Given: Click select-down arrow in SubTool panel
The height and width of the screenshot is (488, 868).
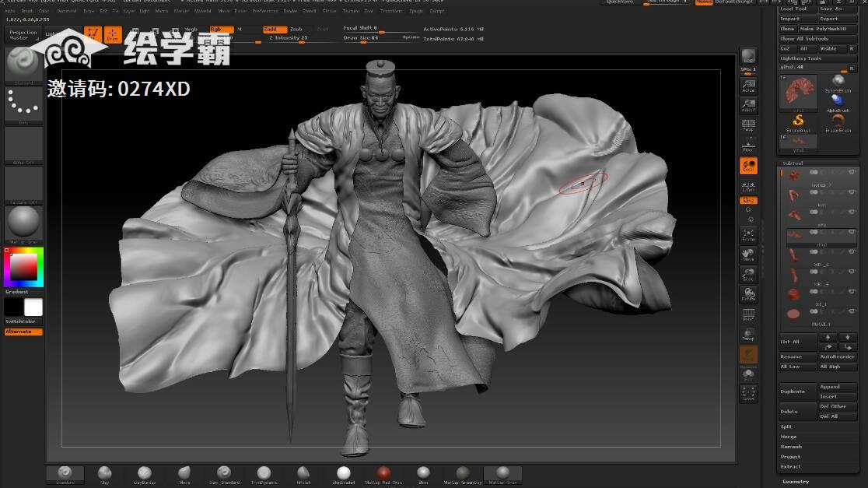Looking at the screenshot, I should 848,337.
